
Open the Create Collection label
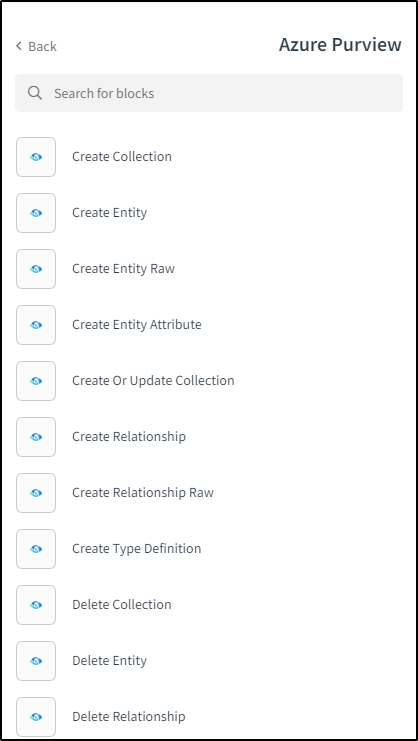122,157
